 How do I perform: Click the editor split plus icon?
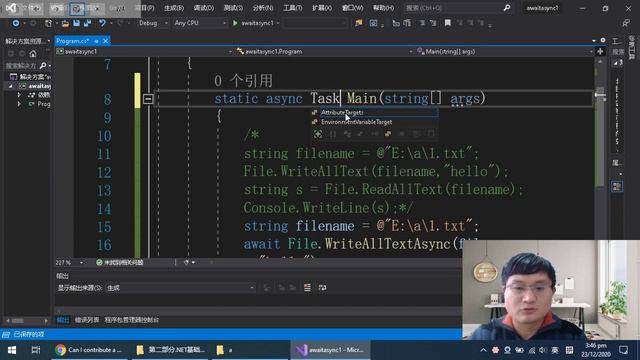(600, 51)
